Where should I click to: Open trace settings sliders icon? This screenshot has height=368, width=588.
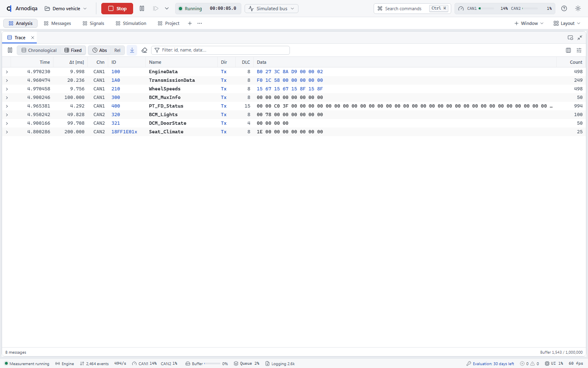[579, 50]
